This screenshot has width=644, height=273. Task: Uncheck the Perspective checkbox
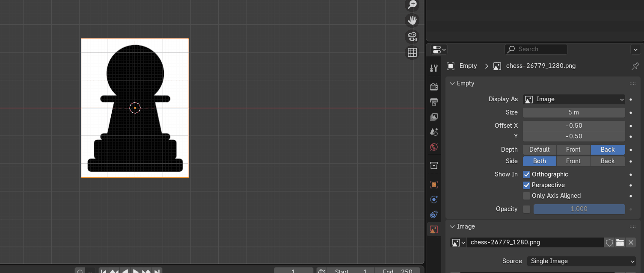(x=527, y=185)
